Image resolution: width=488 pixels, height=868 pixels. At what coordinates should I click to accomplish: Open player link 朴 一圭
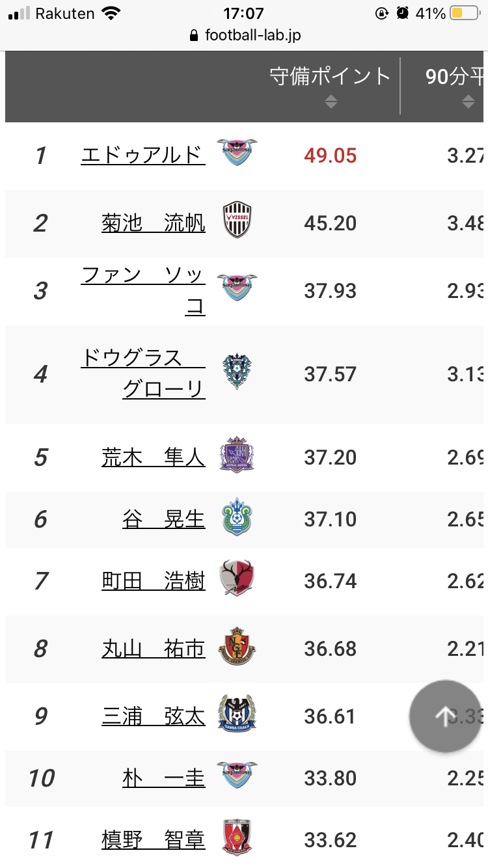click(x=164, y=778)
